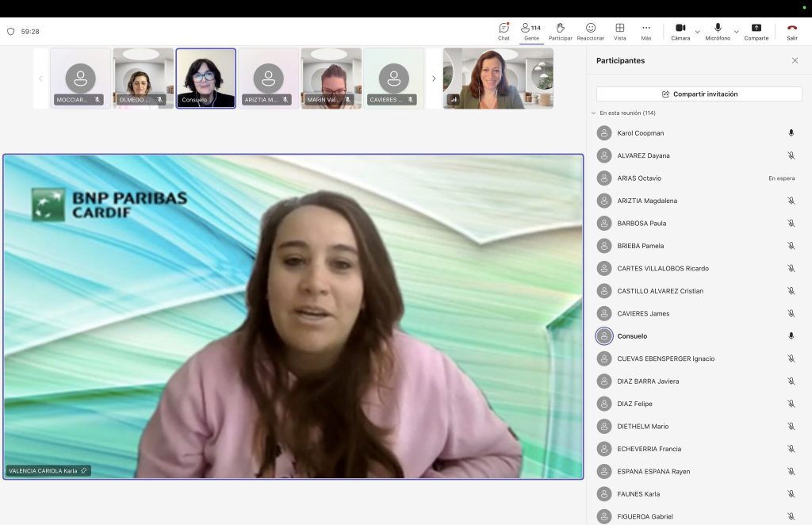812x525 pixels.
Task: Collapse the 'En esta reunión (114)' section
Action: tap(593, 113)
